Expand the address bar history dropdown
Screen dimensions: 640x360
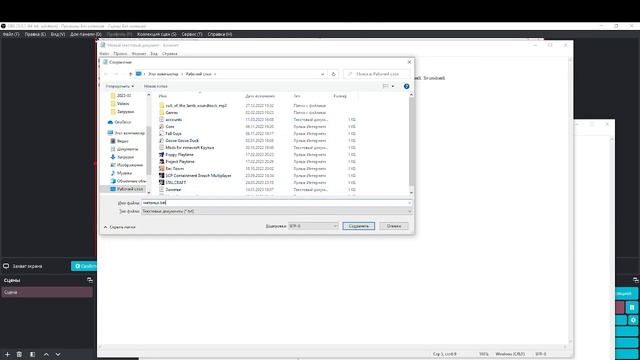(x=322, y=74)
